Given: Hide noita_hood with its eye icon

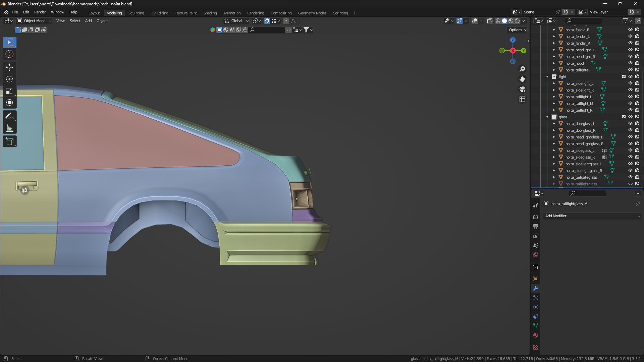Looking at the screenshot, I should click(x=630, y=63).
